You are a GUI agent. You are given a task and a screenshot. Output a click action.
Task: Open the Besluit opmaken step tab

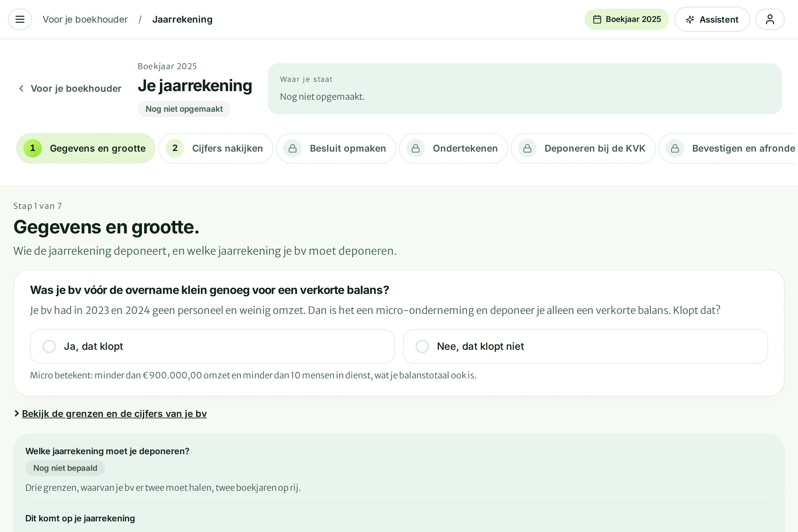[336, 148]
